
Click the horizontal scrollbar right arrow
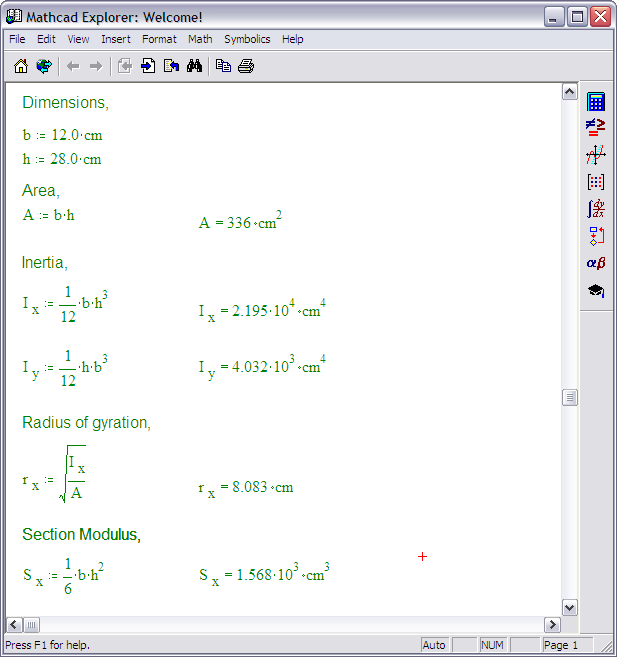(x=552, y=625)
